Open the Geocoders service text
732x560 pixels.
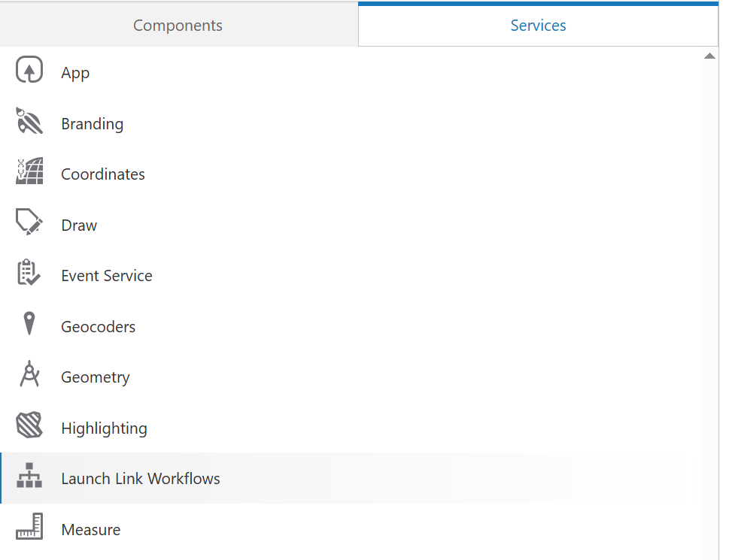[x=99, y=327]
